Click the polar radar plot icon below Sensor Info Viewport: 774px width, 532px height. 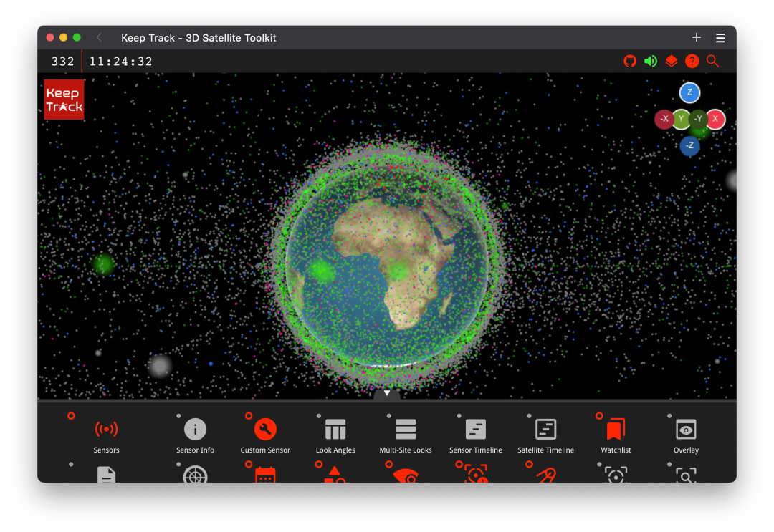click(195, 474)
